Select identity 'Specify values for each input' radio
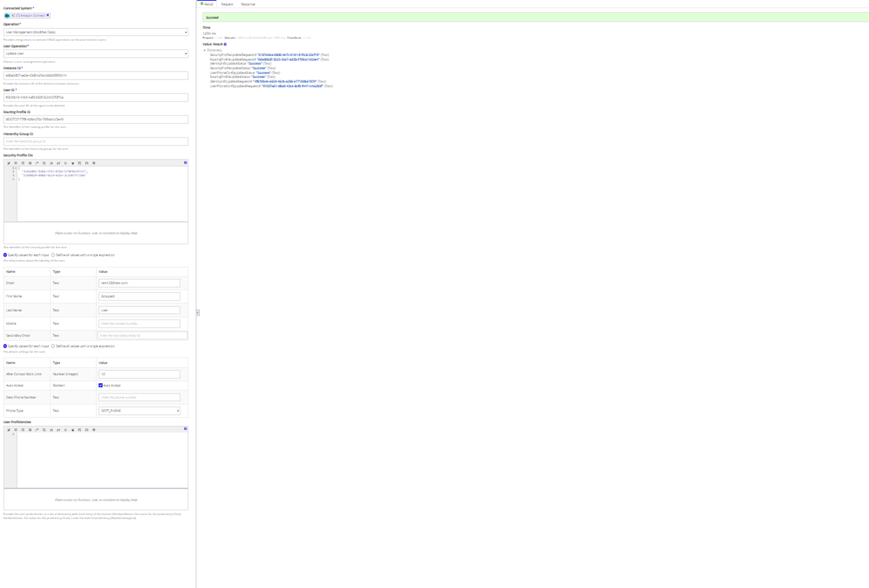This screenshot has height=588, width=869. click(5, 255)
